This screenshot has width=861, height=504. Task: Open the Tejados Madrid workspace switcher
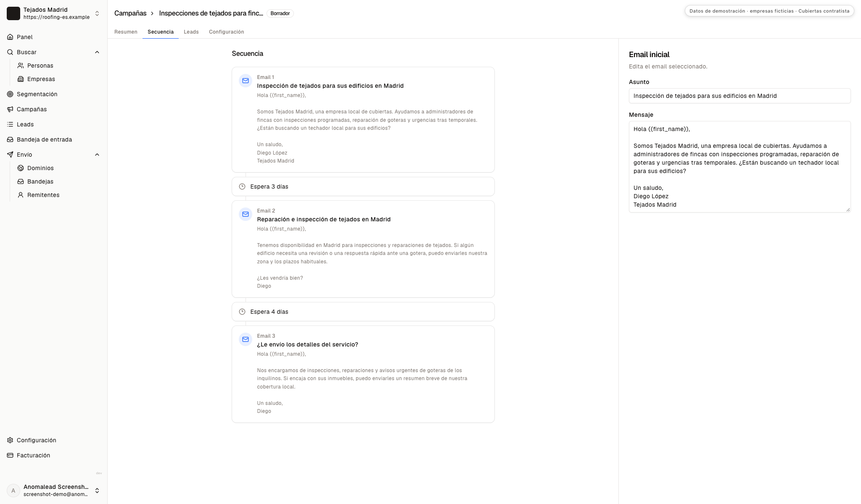54,13
